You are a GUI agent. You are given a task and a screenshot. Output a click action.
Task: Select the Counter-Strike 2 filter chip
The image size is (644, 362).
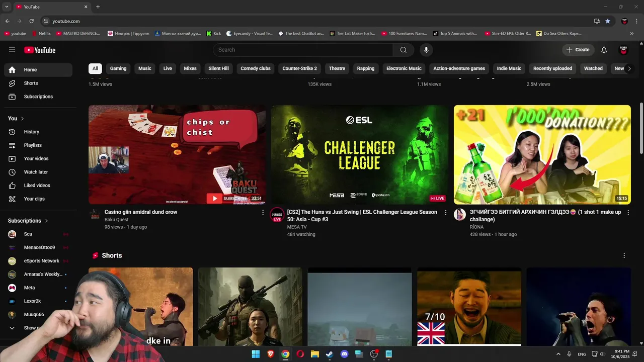300,68
